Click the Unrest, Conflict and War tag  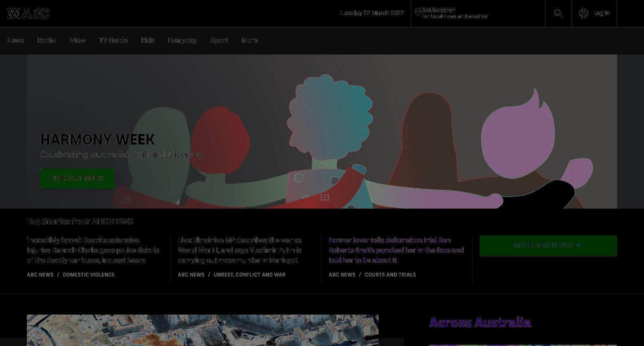coord(249,275)
